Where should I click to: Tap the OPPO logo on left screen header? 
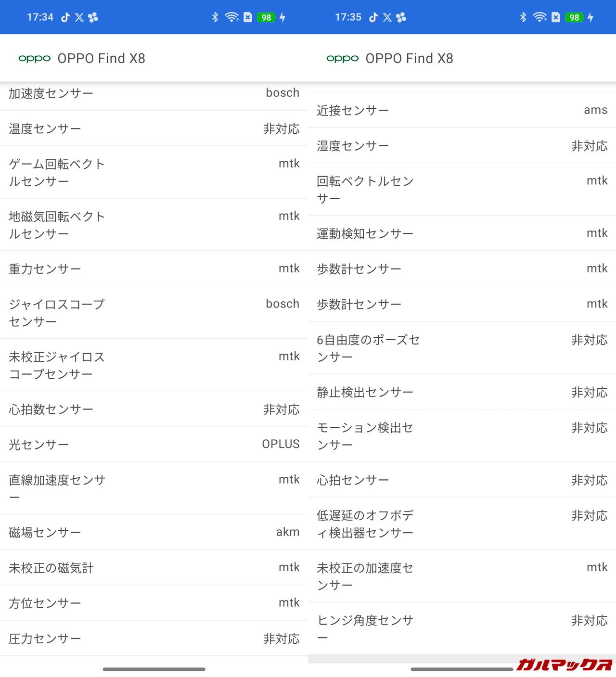[35, 59]
